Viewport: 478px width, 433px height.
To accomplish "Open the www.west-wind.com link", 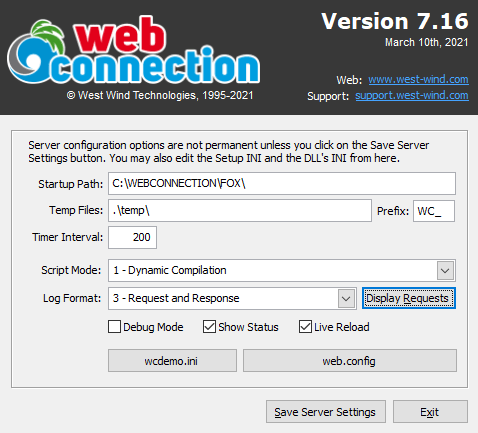I will click(x=418, y=79).
